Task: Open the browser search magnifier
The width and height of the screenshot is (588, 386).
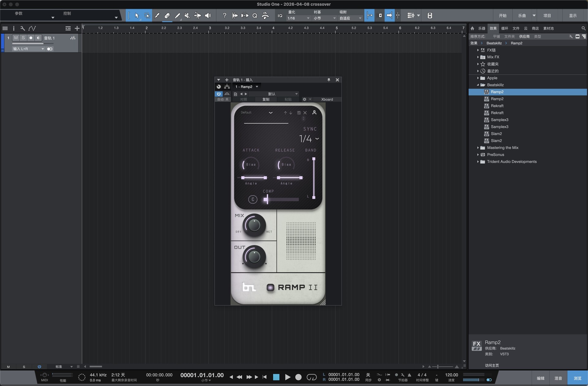Action: 583,28
